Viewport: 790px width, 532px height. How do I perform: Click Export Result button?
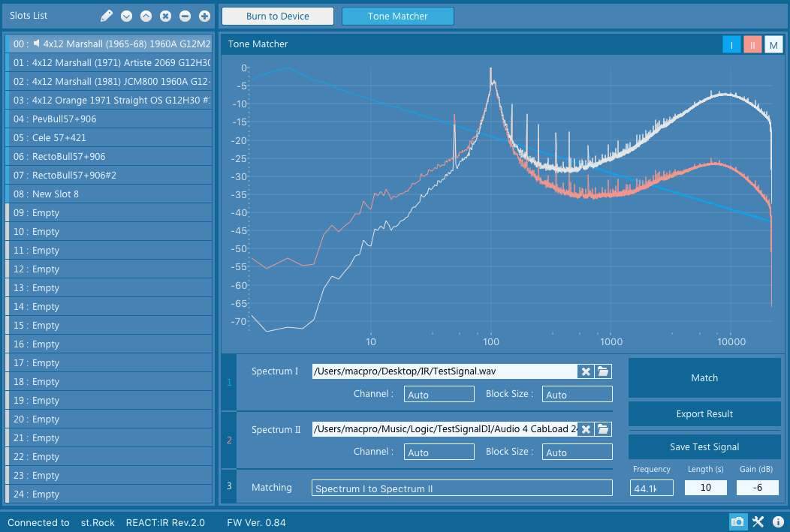pyautogui.click(x=704, y=413)
